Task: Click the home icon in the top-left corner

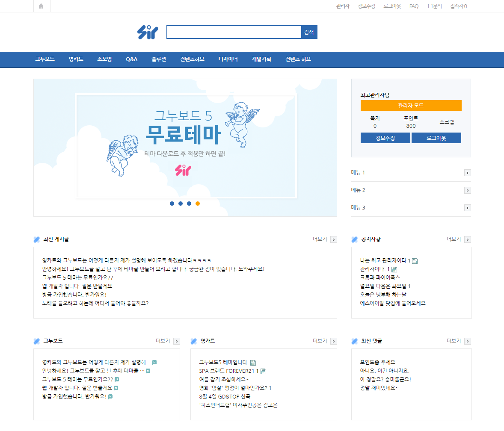Action: click(x=42, y=6)
